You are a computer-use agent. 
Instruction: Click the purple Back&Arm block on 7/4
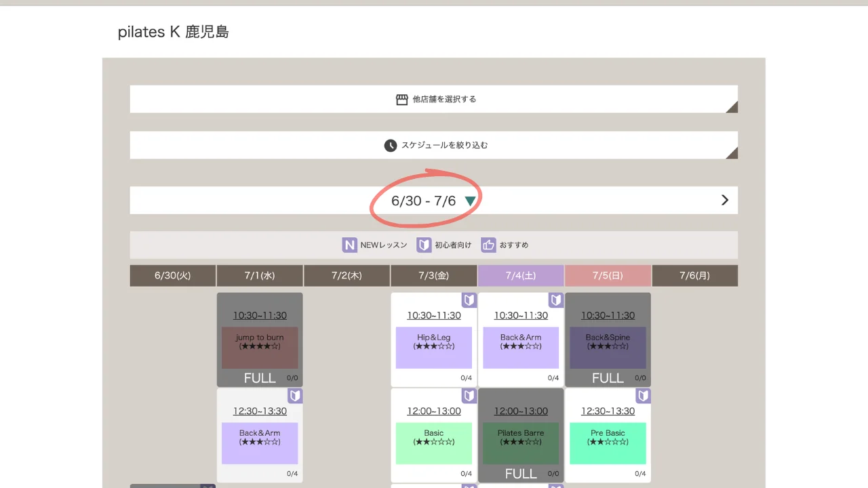click(x=521, y=348)
